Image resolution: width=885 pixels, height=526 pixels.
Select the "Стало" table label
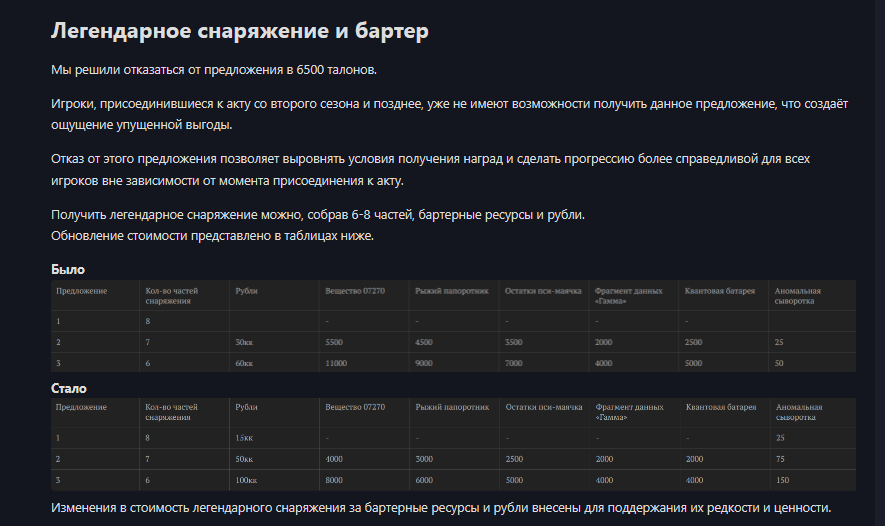tap(69, 388)
